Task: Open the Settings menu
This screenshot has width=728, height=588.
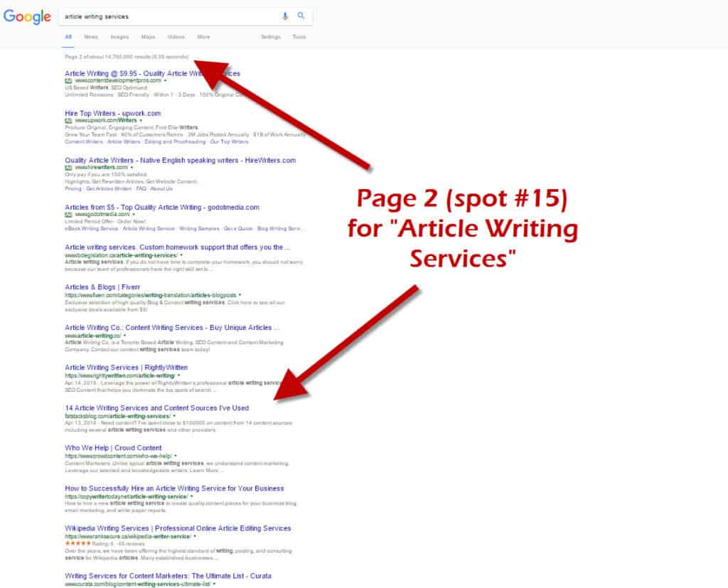Action: click(271, 37)
